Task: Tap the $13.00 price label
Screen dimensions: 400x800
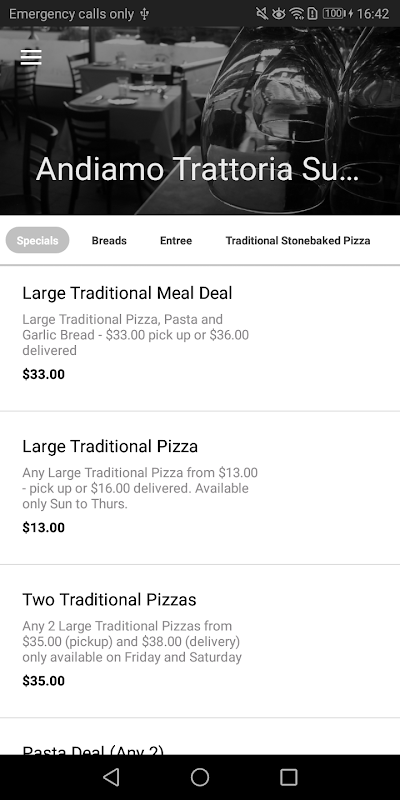Action: coord(43,528)
